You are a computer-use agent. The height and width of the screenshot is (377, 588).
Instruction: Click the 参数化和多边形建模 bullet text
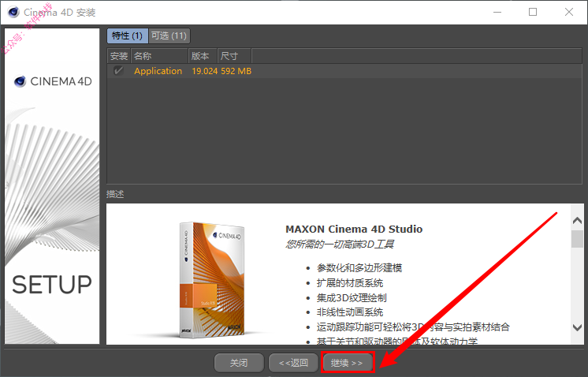point(359,268)
